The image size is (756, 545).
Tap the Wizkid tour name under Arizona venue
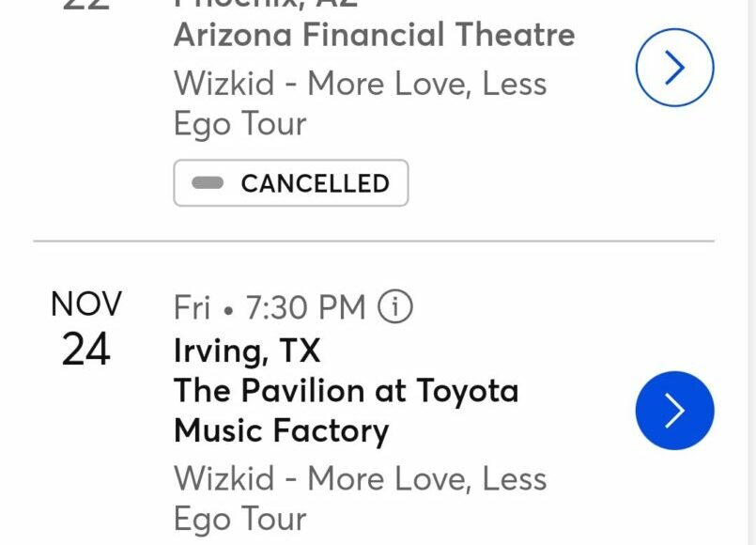point(360,85)
